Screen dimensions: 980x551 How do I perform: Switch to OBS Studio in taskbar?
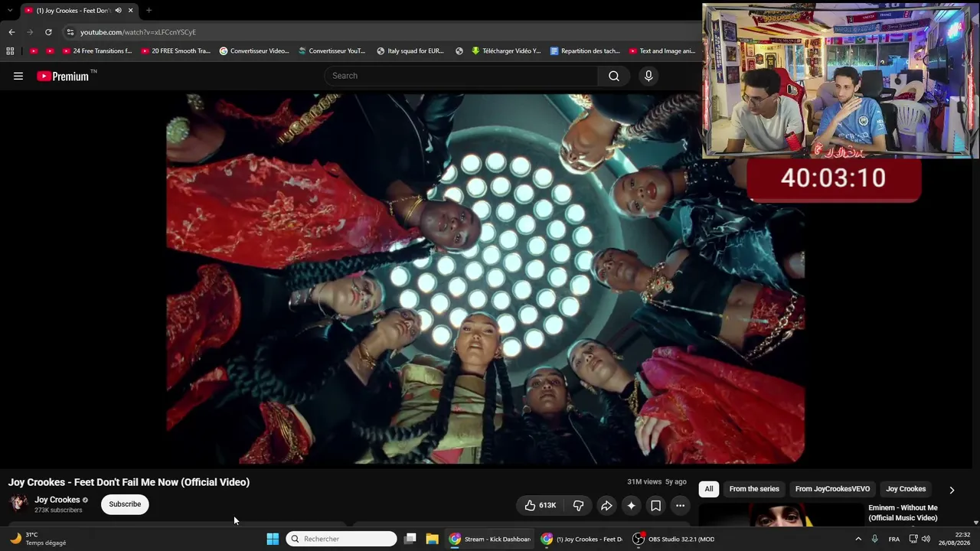pos(674,539)
